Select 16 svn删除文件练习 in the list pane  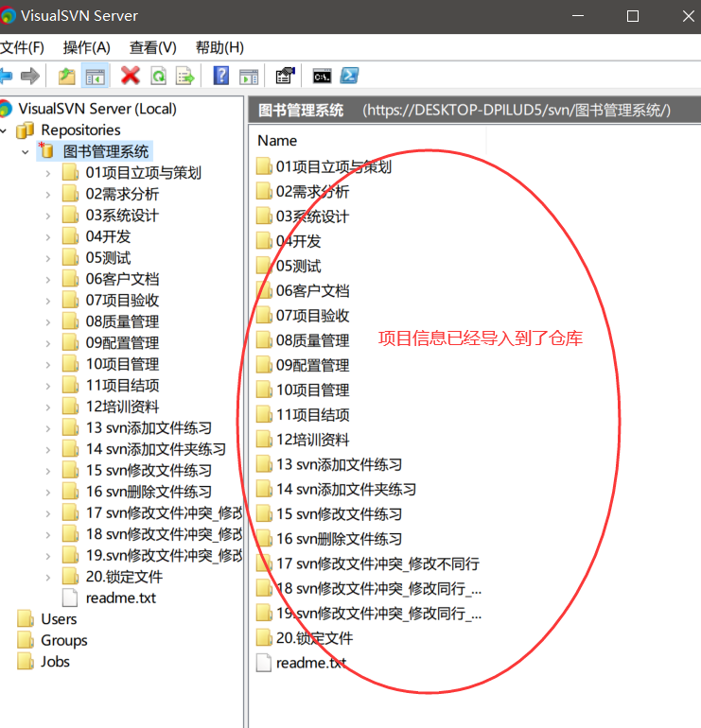click(x=339, y=539)
